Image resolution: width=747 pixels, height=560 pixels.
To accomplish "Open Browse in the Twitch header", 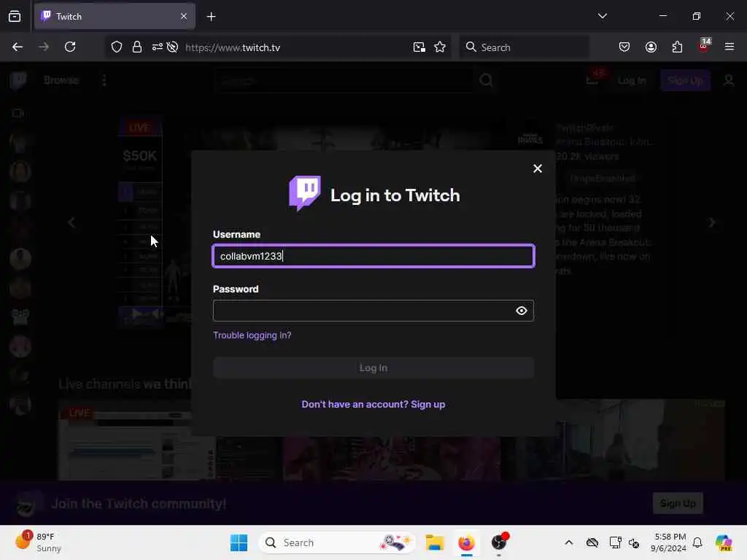I will tap(61, 80).
